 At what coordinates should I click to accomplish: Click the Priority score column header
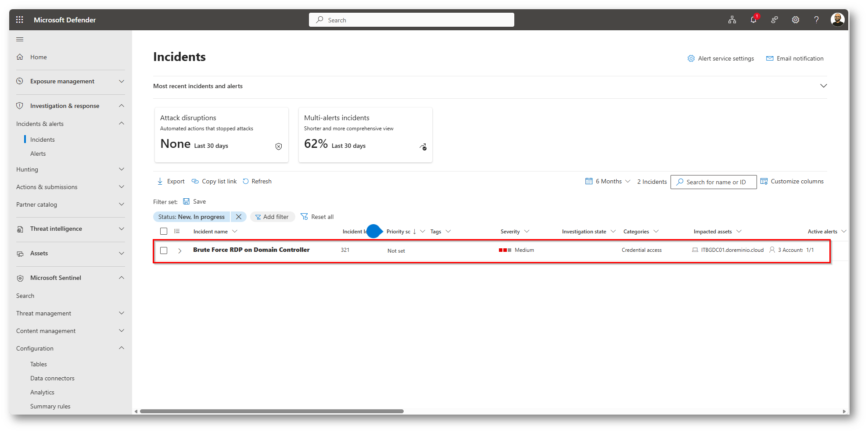398,231
